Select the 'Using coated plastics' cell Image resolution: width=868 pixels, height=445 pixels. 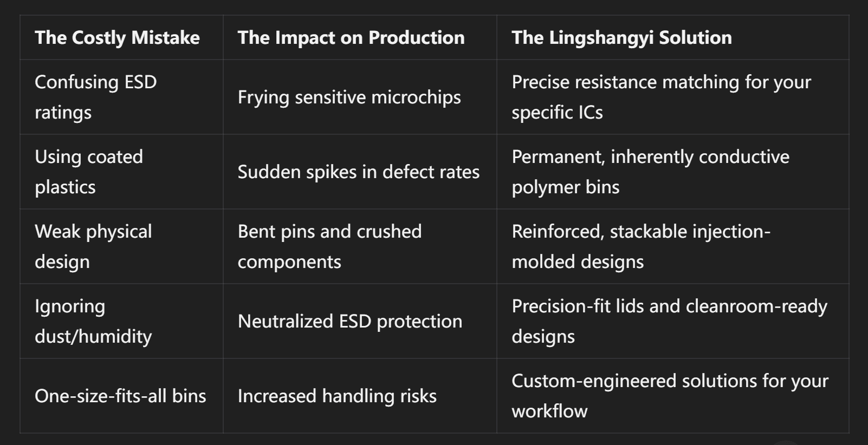point(89,172)
